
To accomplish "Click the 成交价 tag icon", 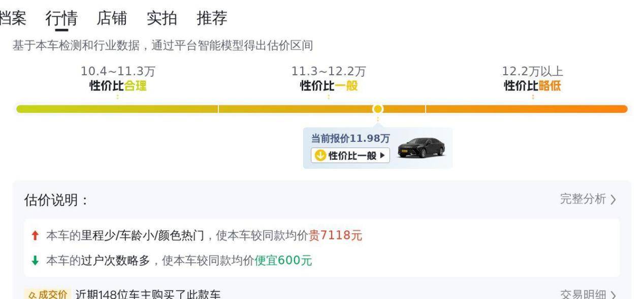I will (x=47, y=294).
